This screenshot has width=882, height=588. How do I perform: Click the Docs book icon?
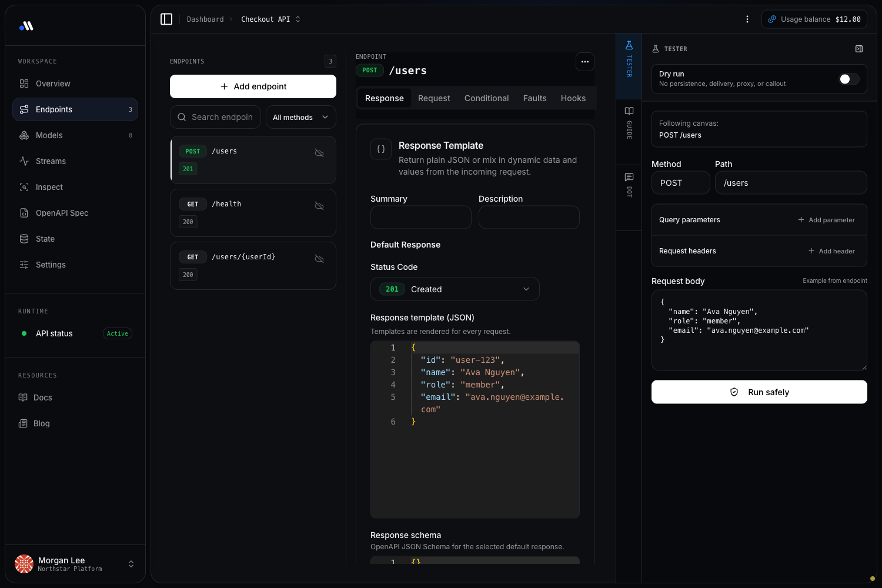pos(23,397)
